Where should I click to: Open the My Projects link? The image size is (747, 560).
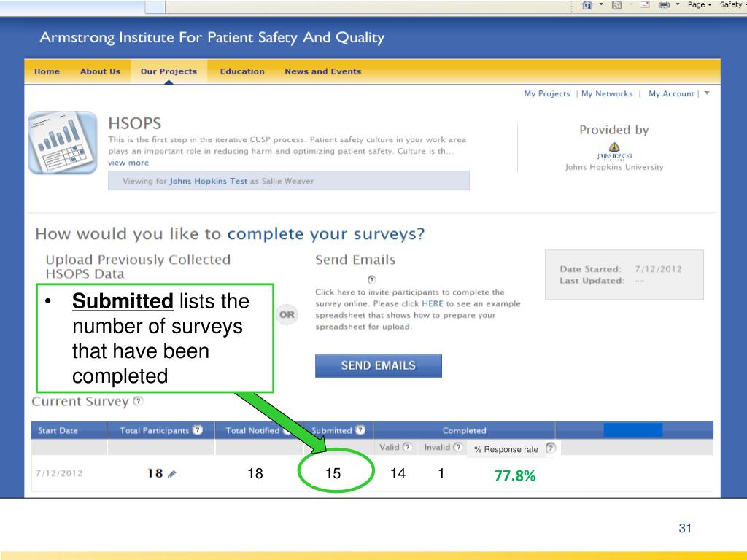coord(547,94)
